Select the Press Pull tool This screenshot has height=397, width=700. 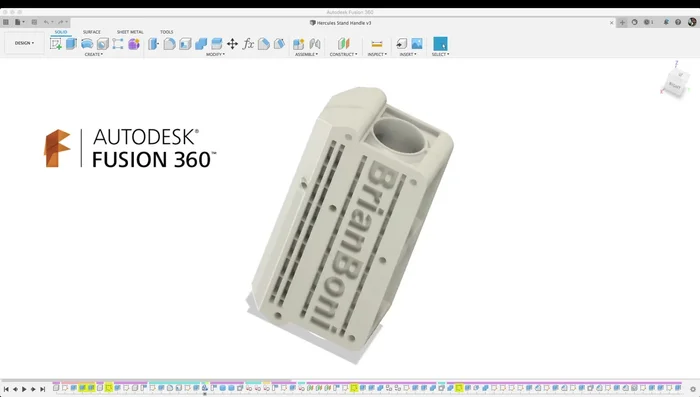coord(153,44)
